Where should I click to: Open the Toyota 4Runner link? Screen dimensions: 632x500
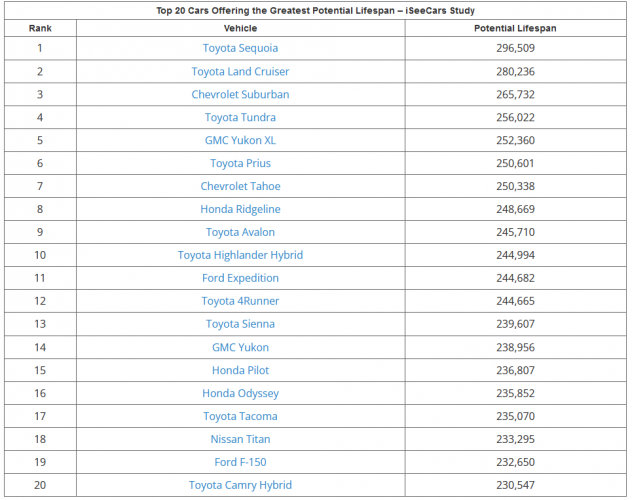[x=240, y=301]
